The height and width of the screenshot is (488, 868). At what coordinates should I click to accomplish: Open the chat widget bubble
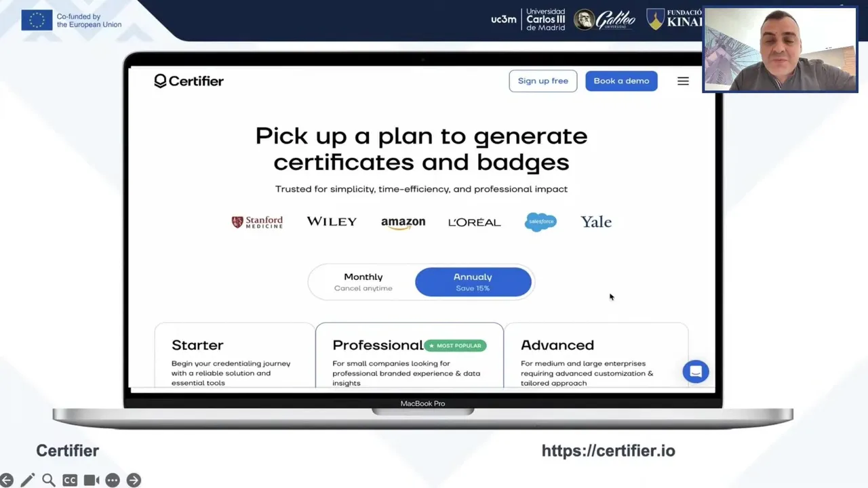point(696,371)
